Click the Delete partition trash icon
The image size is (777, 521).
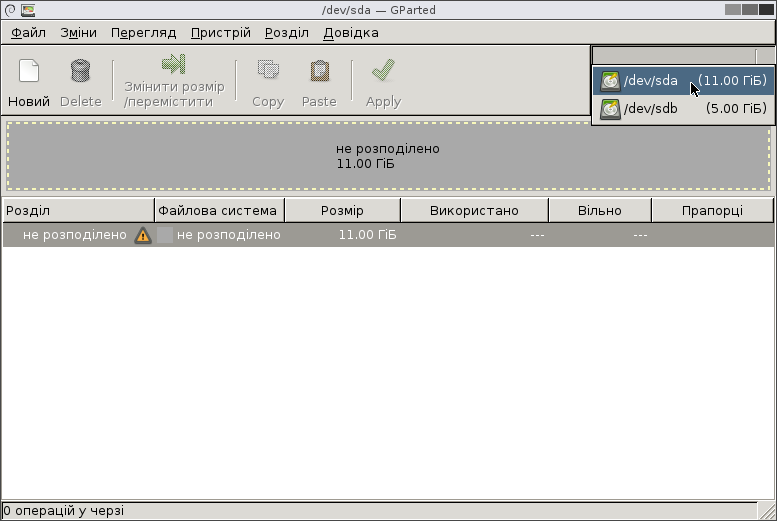click(80, 71)
